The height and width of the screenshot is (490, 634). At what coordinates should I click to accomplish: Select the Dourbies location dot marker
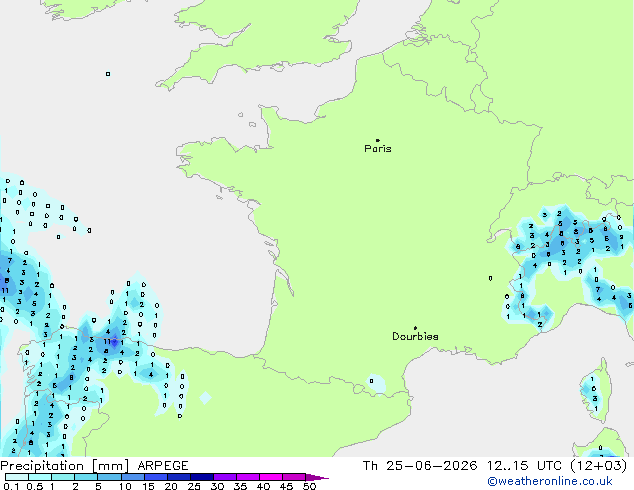point(415,328)
